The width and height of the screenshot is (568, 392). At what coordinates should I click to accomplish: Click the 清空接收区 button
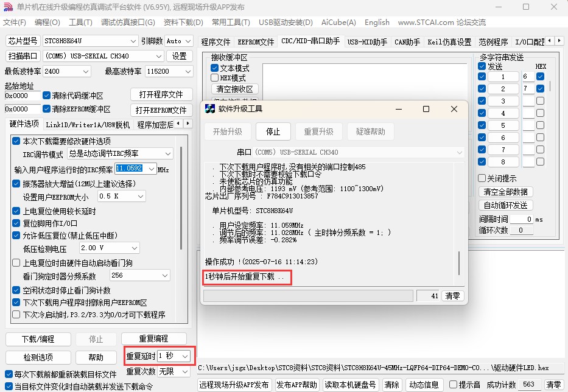pos(234,89)
